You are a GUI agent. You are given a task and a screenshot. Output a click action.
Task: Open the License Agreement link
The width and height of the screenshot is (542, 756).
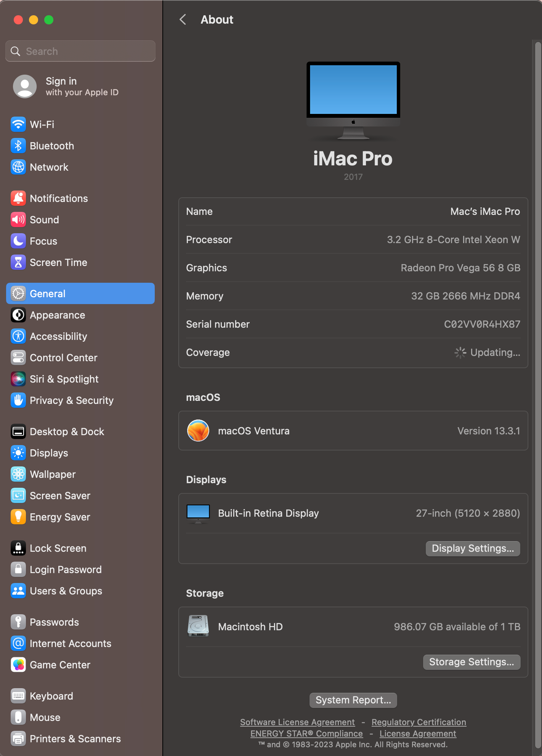pyautogui.click(x=418, y=734)
